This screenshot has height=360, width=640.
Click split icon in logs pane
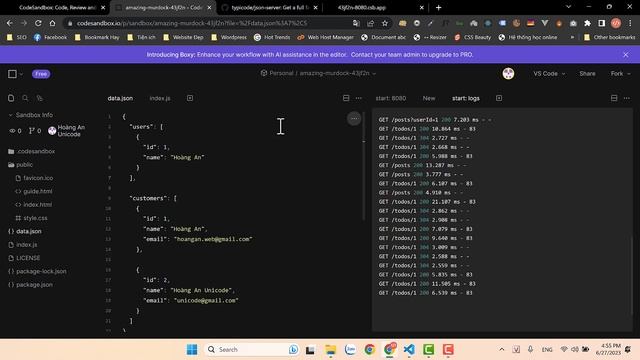[x=614, y=98]
